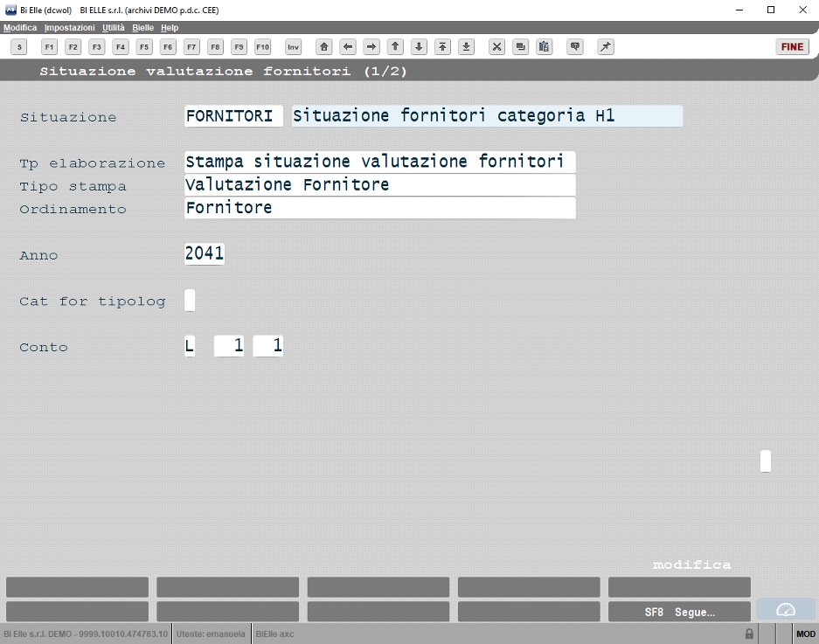Click the F10 function key button
The image size is (819, 644).
click(263, 47)
